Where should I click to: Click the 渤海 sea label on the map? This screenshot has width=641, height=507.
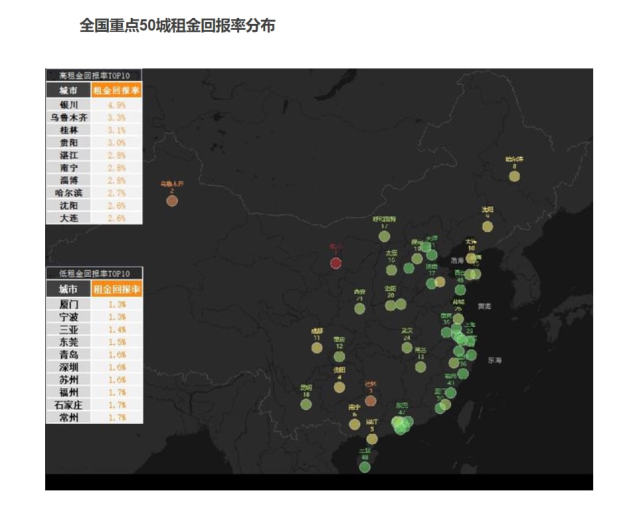[x=457, y=260]
